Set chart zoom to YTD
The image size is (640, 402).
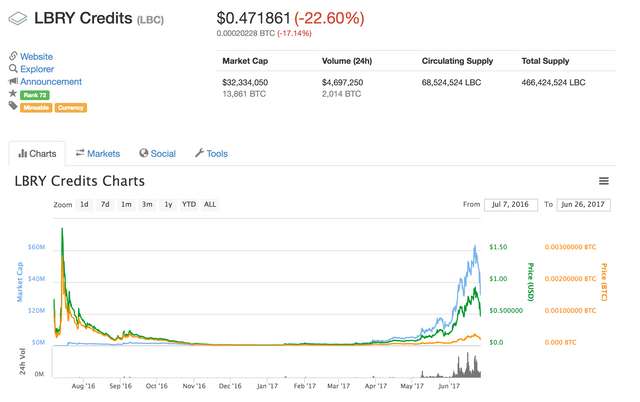pyautogui.click(x=189, y=204)
